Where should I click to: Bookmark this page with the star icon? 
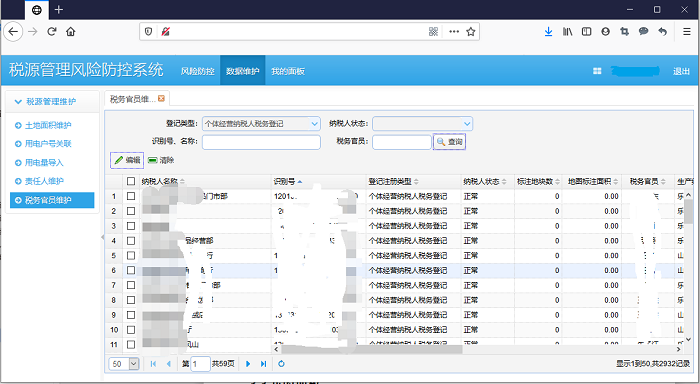point(471,32)
